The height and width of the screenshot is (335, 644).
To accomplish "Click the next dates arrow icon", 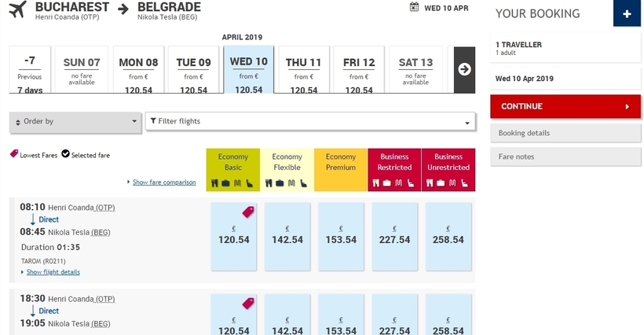I will (x=464, y=69).
